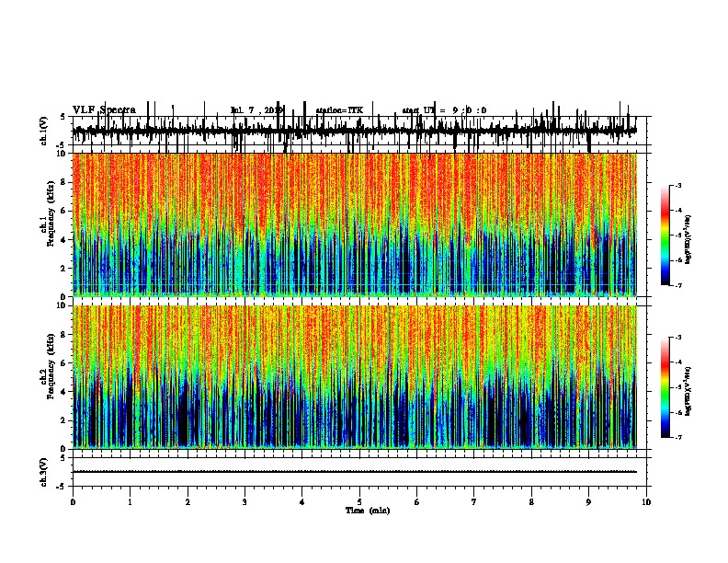Click the -5 tick on ch.3(V) axis

point(62,487)
